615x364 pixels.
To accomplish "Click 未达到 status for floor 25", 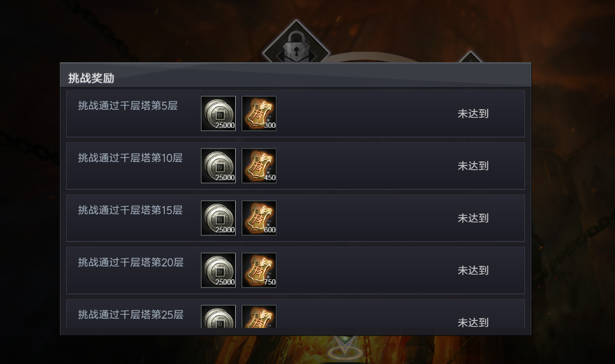I will click(x=473, y=322).
